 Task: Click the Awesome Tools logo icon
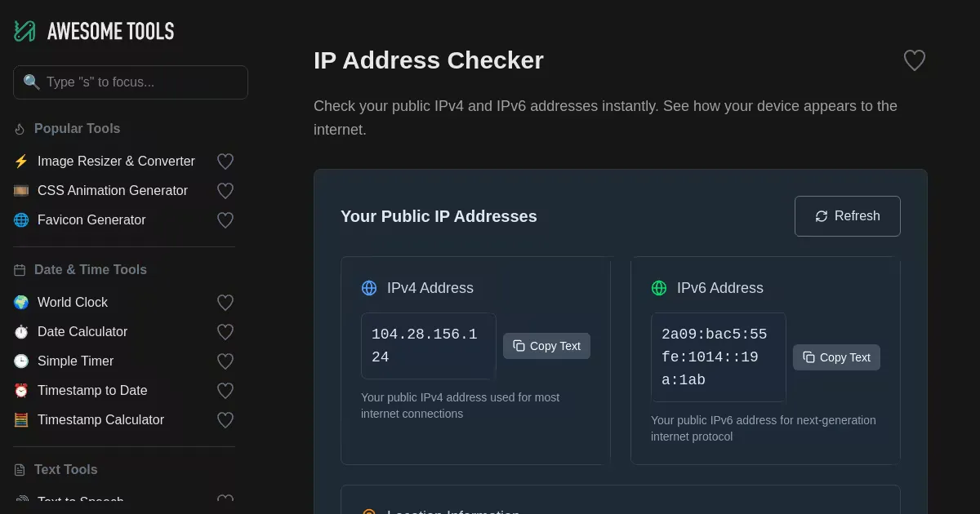pos(24,31)
